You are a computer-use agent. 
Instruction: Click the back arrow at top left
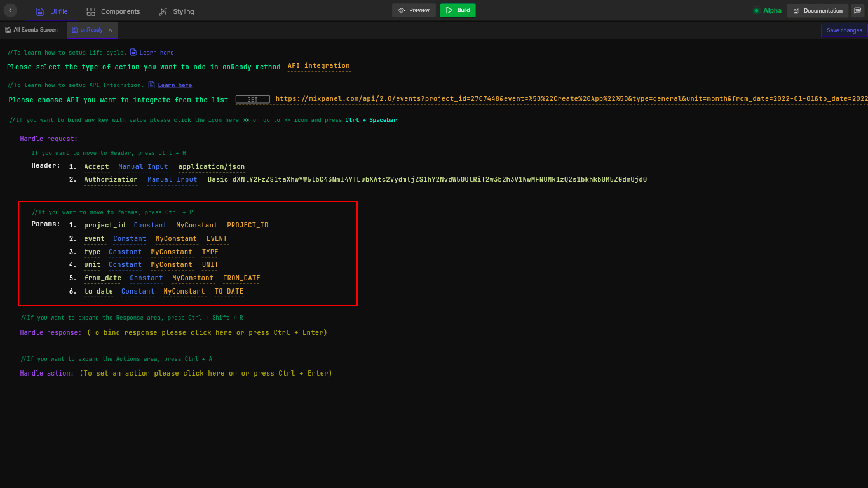pos(10,10)
